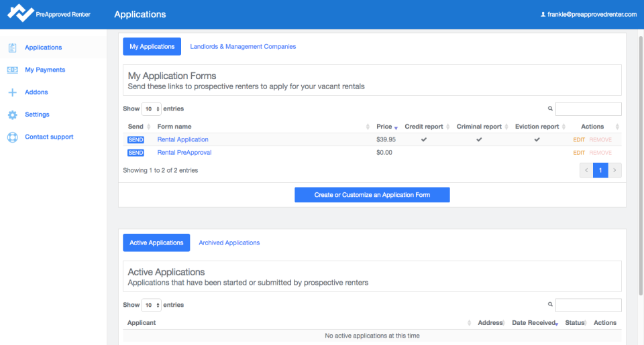Open Applications clipboard icon in sidebar

click(x=12, y=48)
